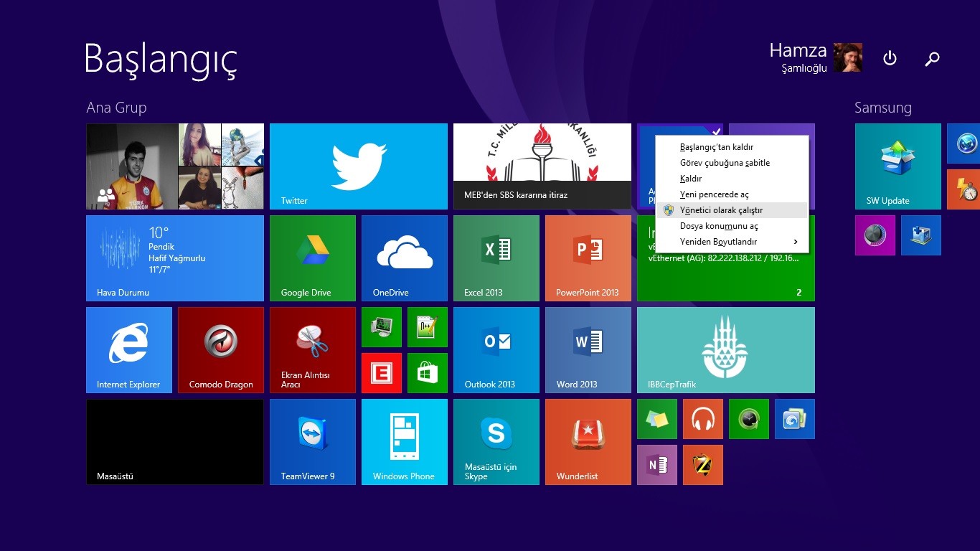This screenshot has height=551, width=980.
Task: Launch Google Drive tile
Action: 312,258
